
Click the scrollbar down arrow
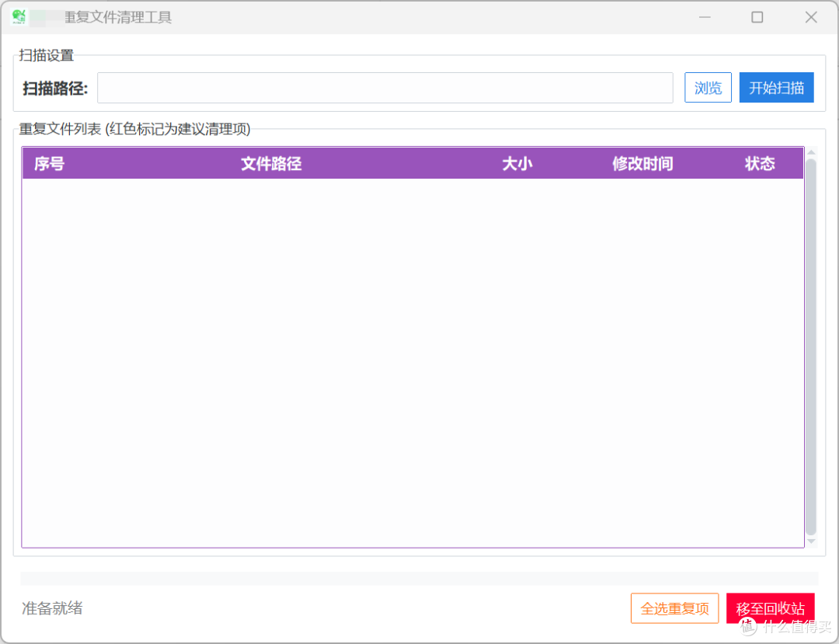pos(811,541)
